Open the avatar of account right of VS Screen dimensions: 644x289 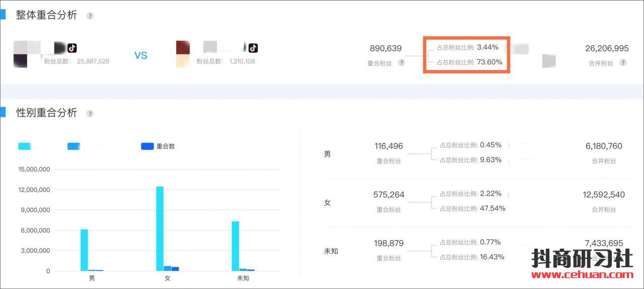point(183,54)
